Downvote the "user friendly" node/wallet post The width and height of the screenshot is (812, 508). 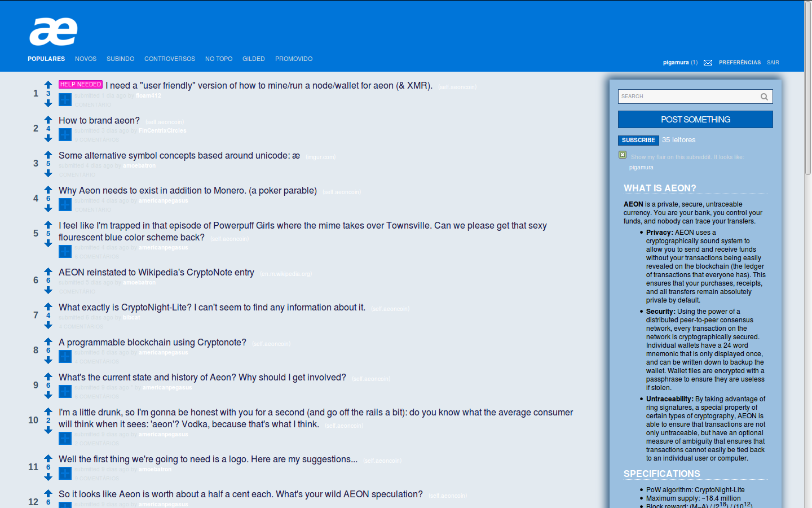[x=48, y=103]
